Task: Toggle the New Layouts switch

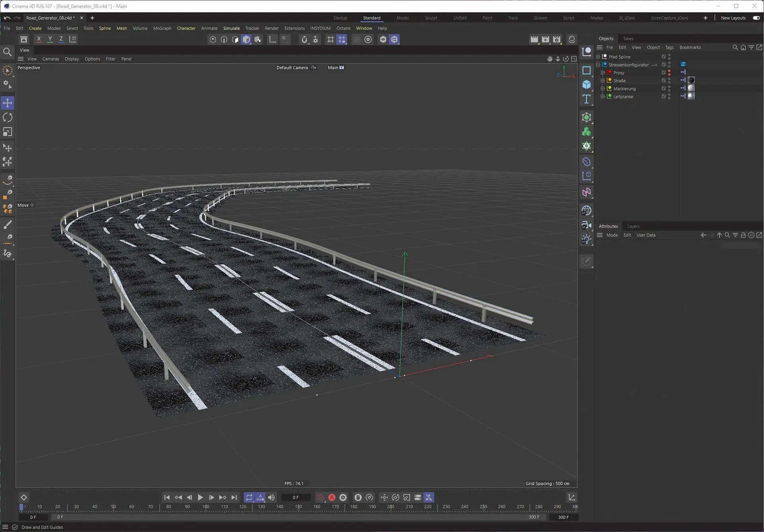Action: coord(756,18)
